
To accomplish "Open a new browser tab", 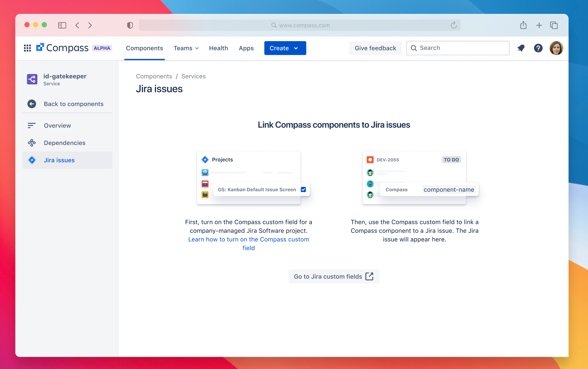I will 539,25.
